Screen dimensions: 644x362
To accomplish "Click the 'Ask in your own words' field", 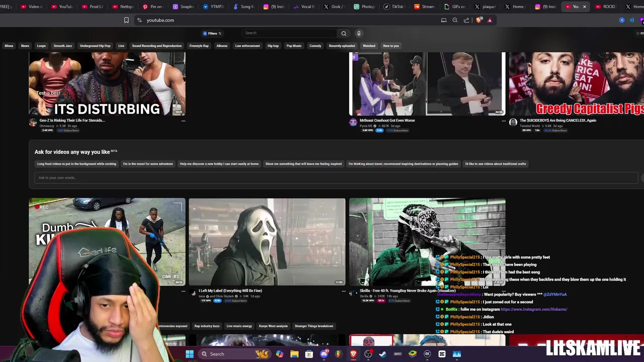I will [336, 177].
